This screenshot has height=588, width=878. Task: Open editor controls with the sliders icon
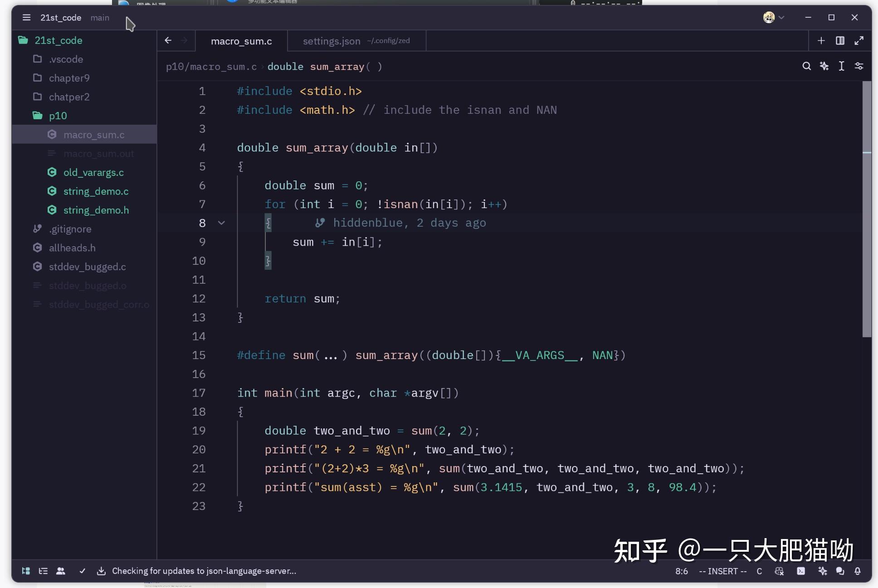(x=859, y=66)
